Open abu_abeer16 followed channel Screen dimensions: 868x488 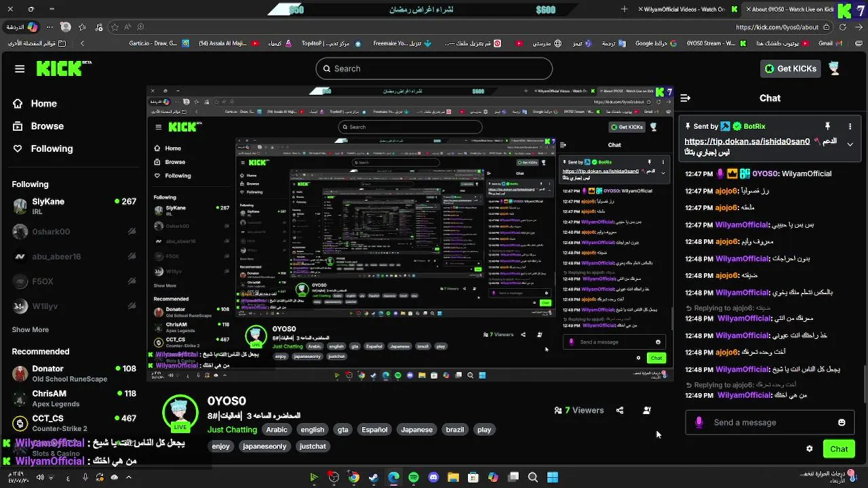[73, 257]
